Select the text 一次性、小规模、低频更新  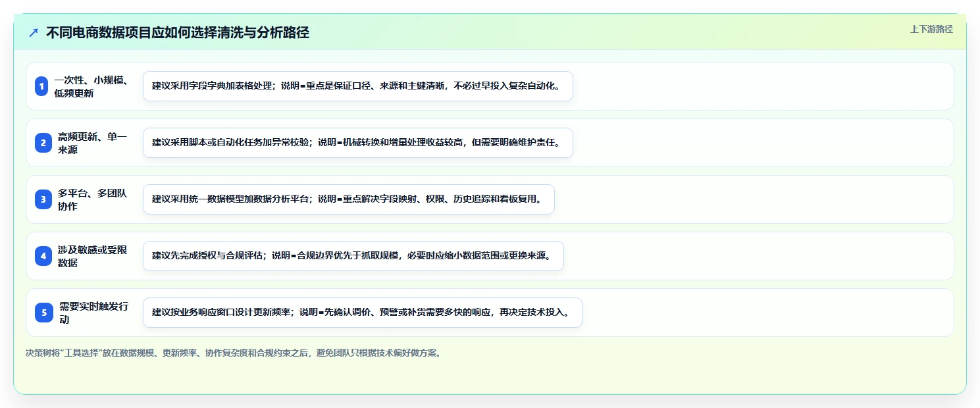91,86
